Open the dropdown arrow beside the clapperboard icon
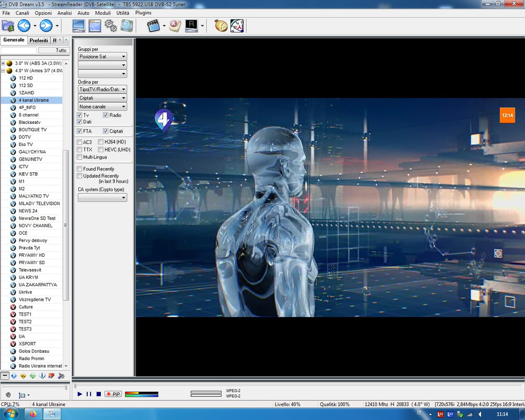The height and width of the screenshot is (420, 525). pyautogui.click(x=164, y=26)
